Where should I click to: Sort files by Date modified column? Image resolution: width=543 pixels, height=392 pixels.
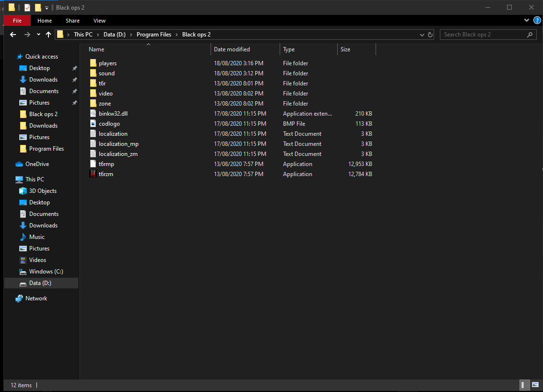tap(232, 49)
